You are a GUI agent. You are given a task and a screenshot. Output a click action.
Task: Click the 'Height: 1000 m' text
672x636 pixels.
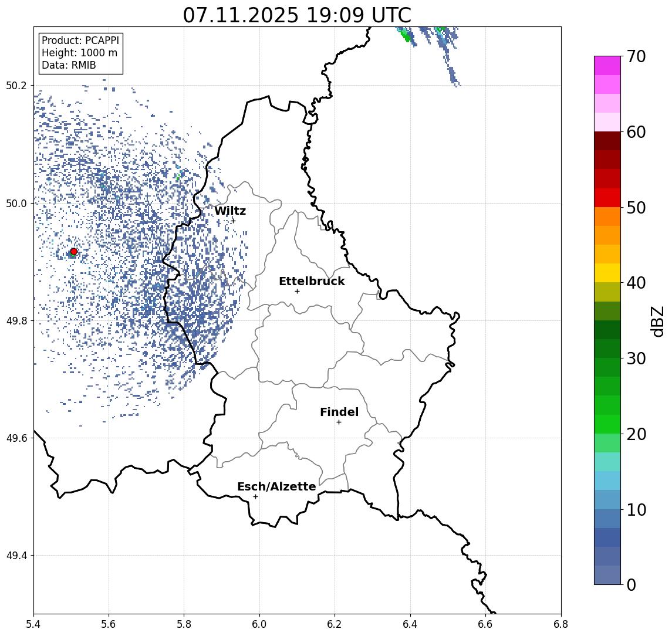(79, 53)
